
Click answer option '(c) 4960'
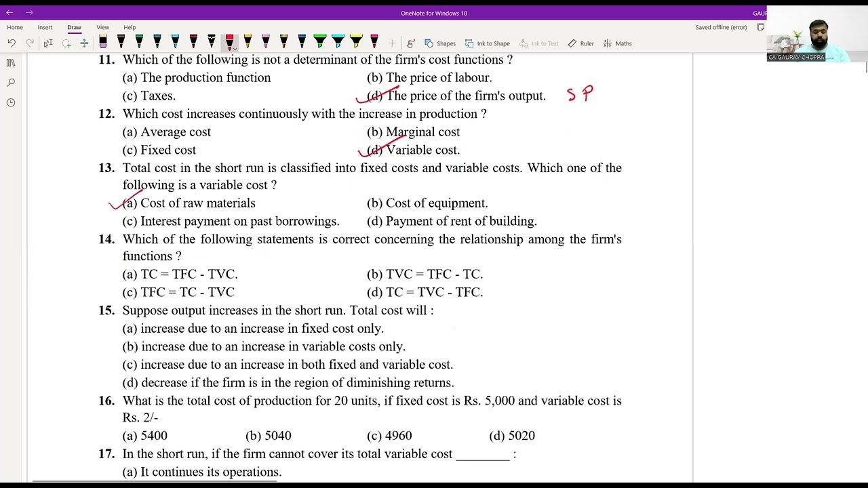(x=389, y=436)
